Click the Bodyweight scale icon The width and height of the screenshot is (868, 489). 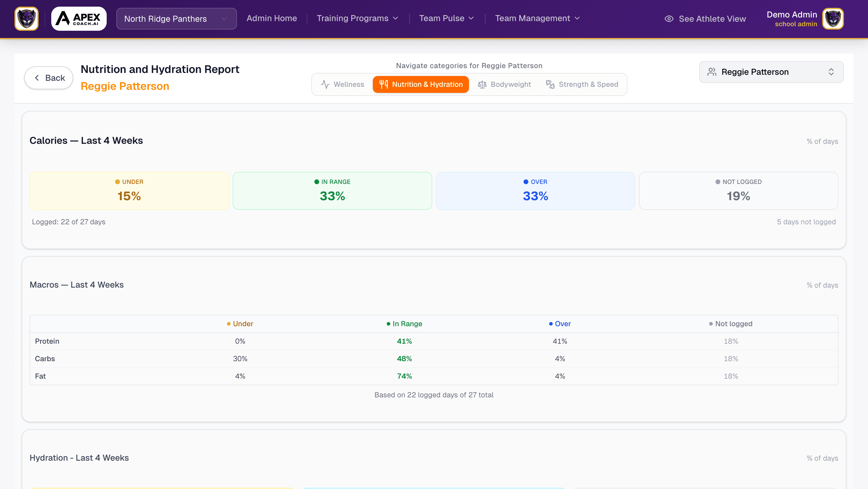point(482,84)
